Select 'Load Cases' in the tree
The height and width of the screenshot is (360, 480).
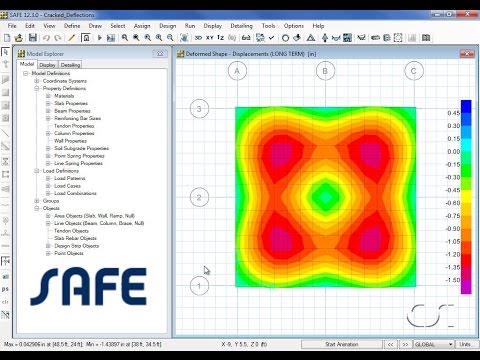point(67,186)
